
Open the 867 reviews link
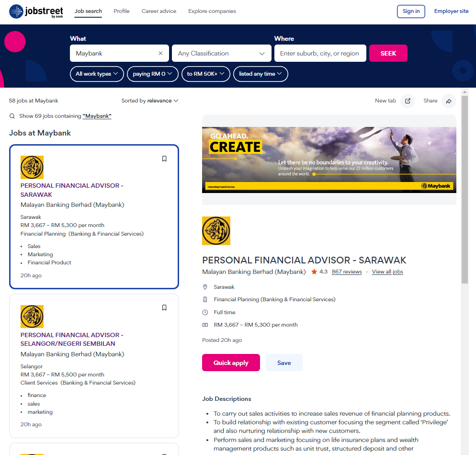(x=347, y=272)
